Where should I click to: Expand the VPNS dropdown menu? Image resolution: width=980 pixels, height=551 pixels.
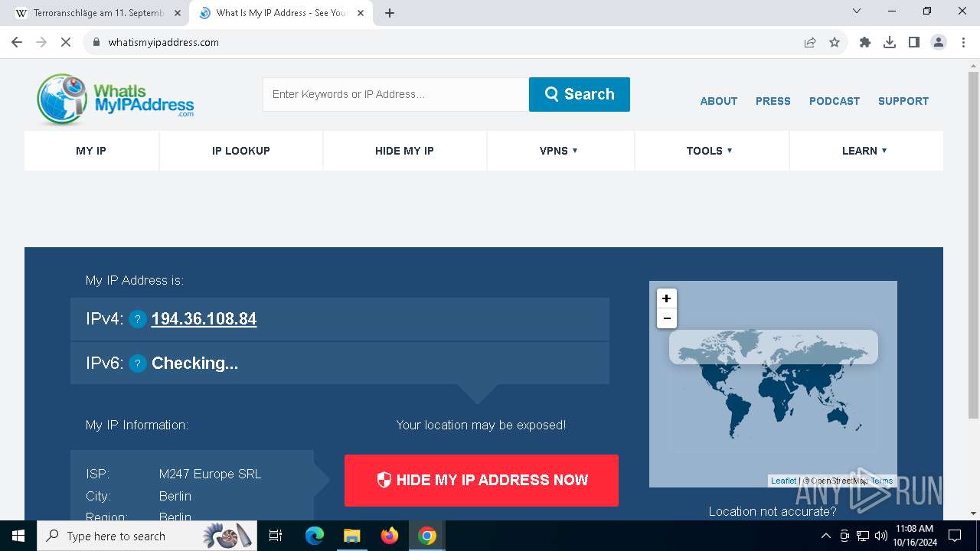pos(559,151)
